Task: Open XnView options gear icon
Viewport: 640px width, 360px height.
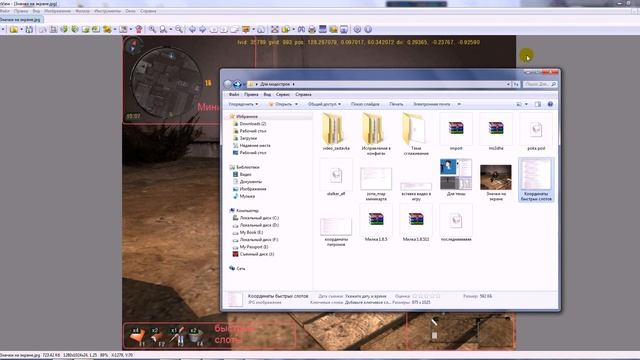Action: pyautogui.click(x=357, y=29)
